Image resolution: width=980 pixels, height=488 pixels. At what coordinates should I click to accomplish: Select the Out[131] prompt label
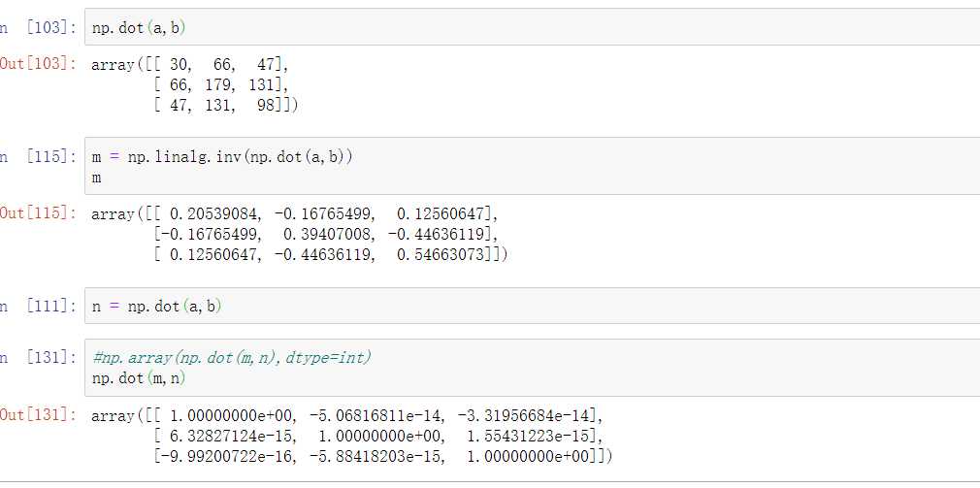39,415
